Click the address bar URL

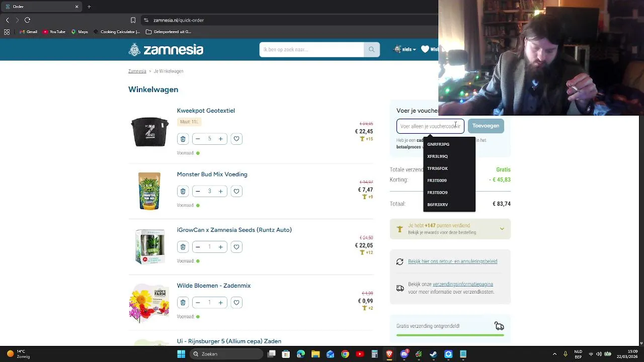(x=179, y=20)
